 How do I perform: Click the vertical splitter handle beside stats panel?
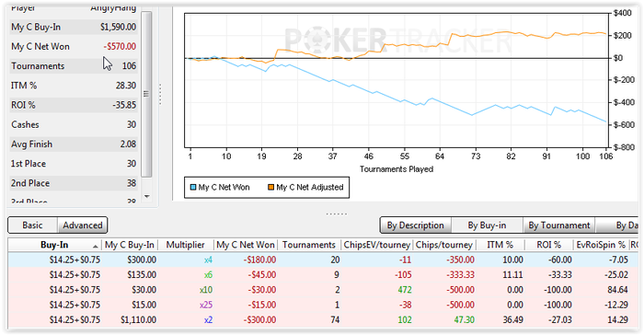tap(160, 95)
